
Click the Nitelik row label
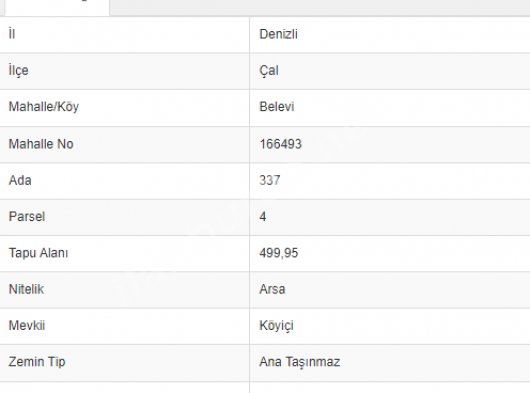pyautogui.click(x=26, y=289)
